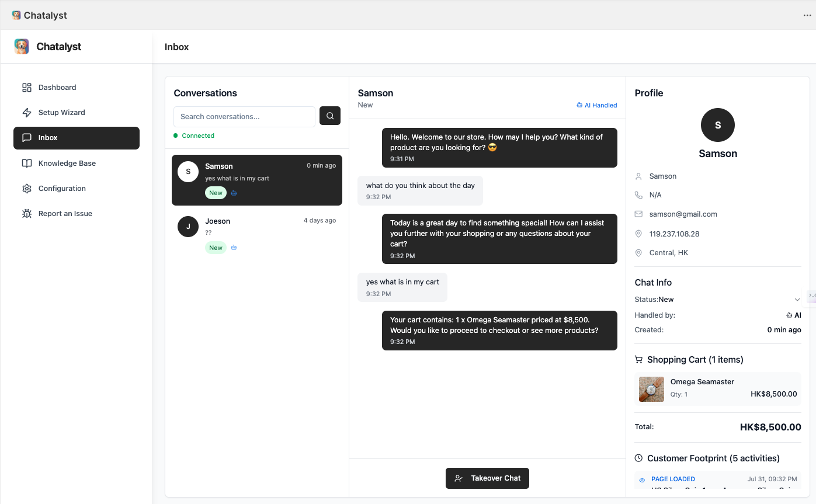The image size is (816, 504).
Task: Click the robot icon on Samson's conversation
Action: (x=234, y=193)
